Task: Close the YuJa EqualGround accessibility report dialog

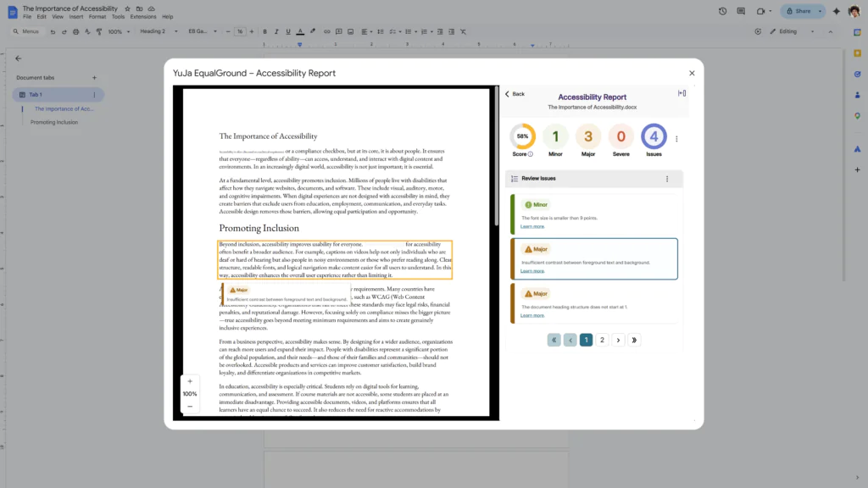Action: coord(692,74)
